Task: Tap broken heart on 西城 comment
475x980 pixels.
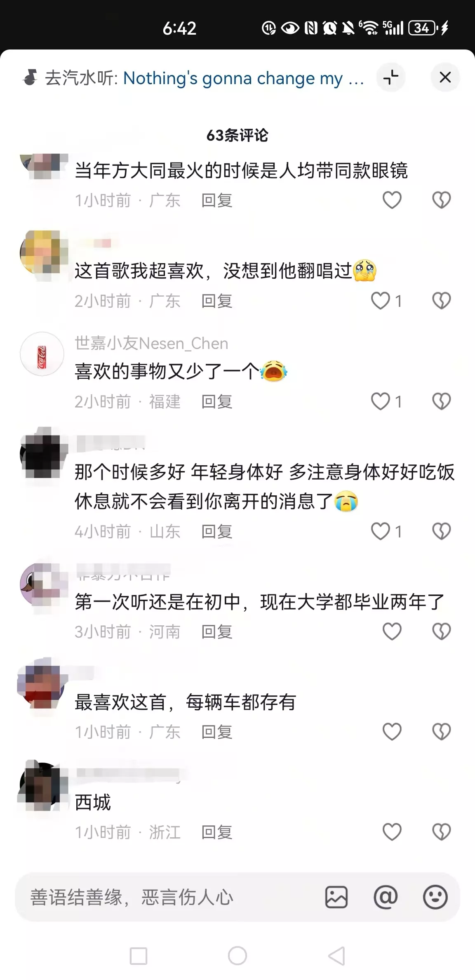Action: coord(441,832)
